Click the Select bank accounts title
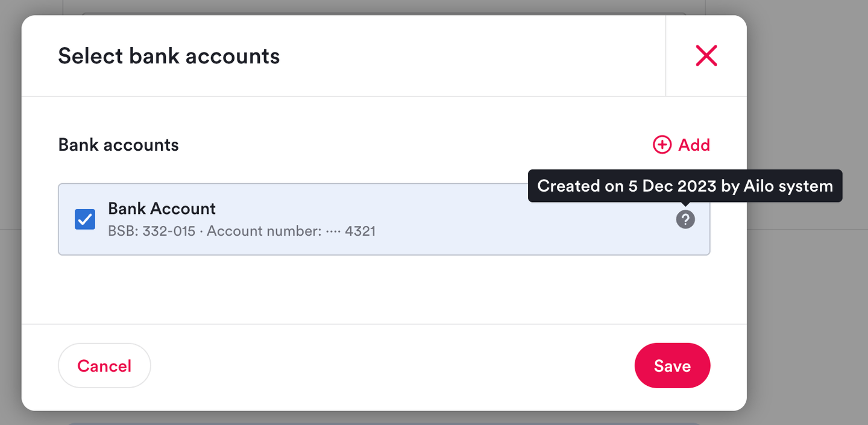 [169, 56]
